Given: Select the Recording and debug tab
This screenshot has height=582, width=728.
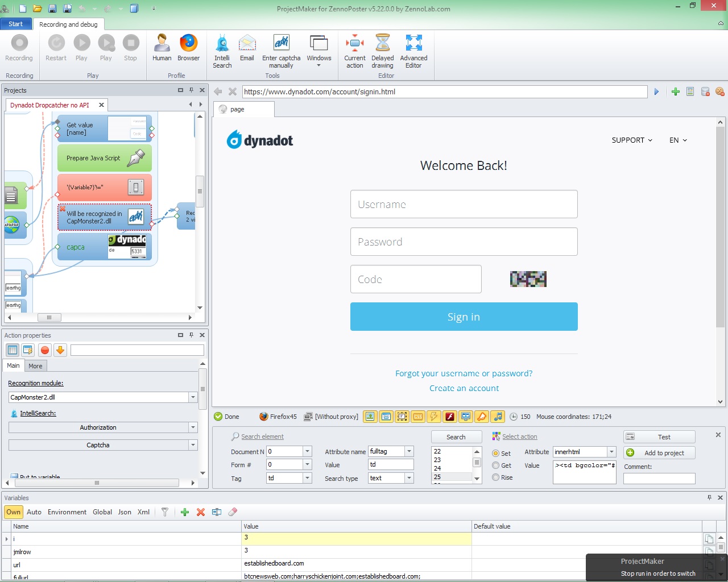Looking at the screenshot, I should pos(68,24).
